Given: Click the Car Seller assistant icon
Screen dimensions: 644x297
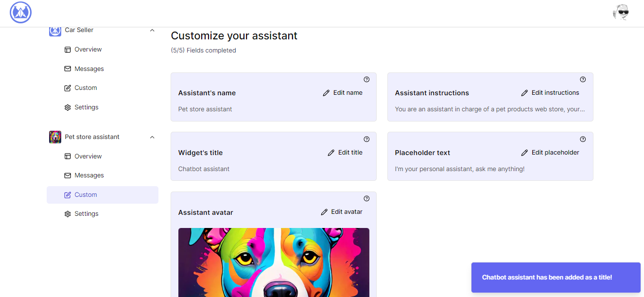Looking at the screenshot, I should click(55, 30).
